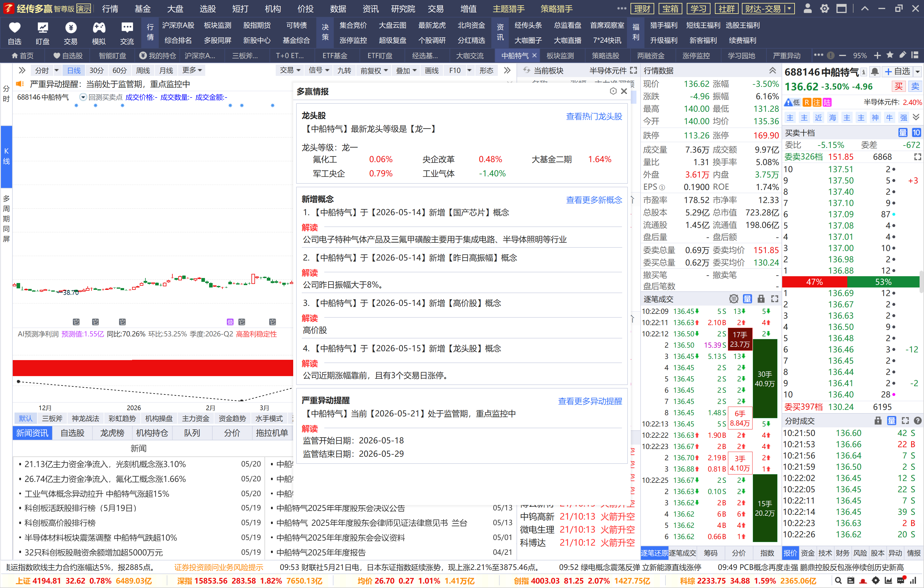
Task: Toggle 量 button in 买卖十档 header
Action: tap(902, 132)
